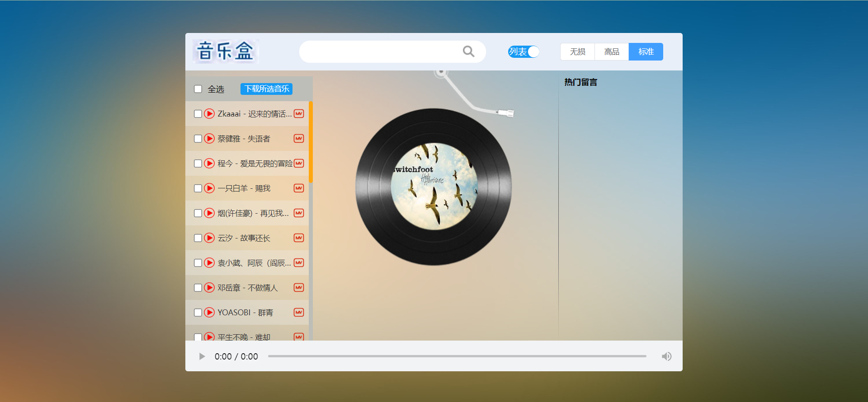Tick the checkbox for 云汐 - 故事还长

point(198,238)
